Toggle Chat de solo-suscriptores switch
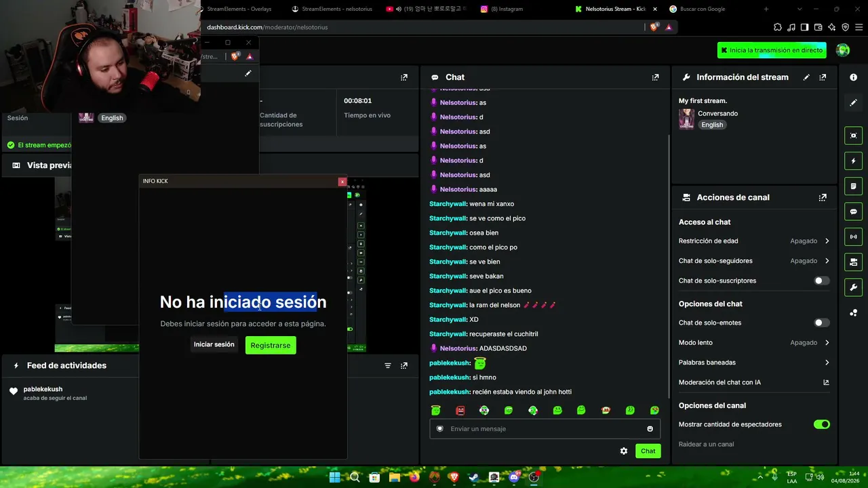Screen dimensions: 868x488 [x=821, y=281]
